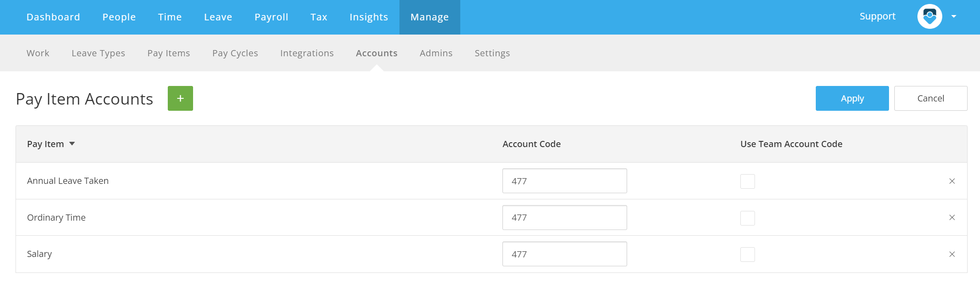Open the Tax menu
The image size is (980, 288).
coord(319,17)
